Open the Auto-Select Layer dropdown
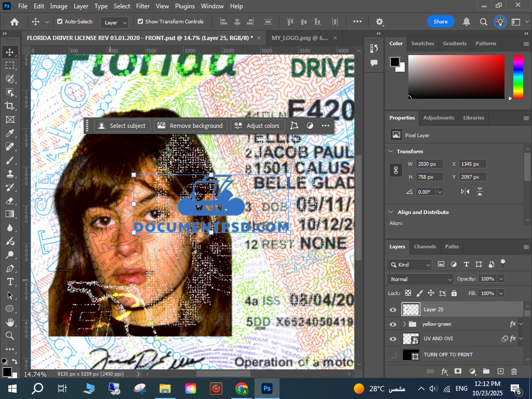This screenshot has width=532, height=399. point(115,22)
